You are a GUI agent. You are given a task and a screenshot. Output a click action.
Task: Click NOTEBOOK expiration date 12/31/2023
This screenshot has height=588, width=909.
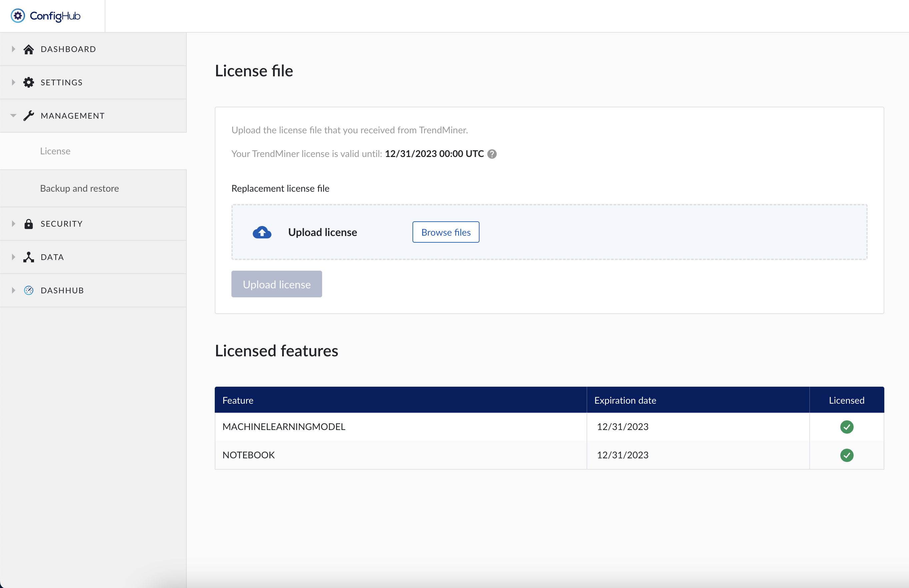(623, 455)
